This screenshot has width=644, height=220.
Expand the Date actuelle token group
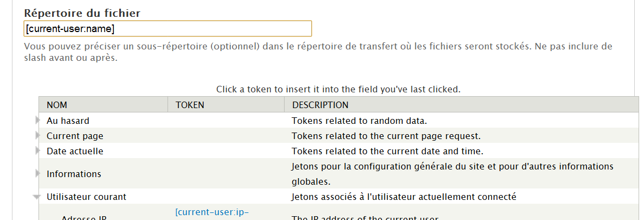tap(38, 150)
